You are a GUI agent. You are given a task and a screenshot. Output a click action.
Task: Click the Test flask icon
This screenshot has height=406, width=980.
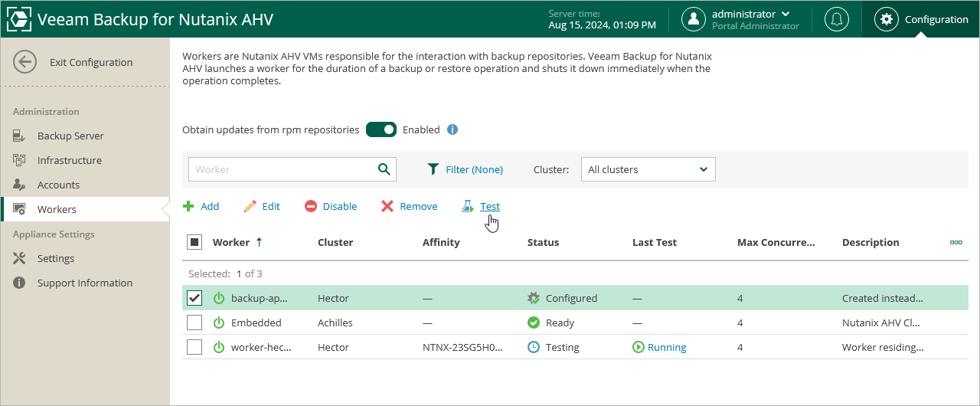[x=467, y=207]
